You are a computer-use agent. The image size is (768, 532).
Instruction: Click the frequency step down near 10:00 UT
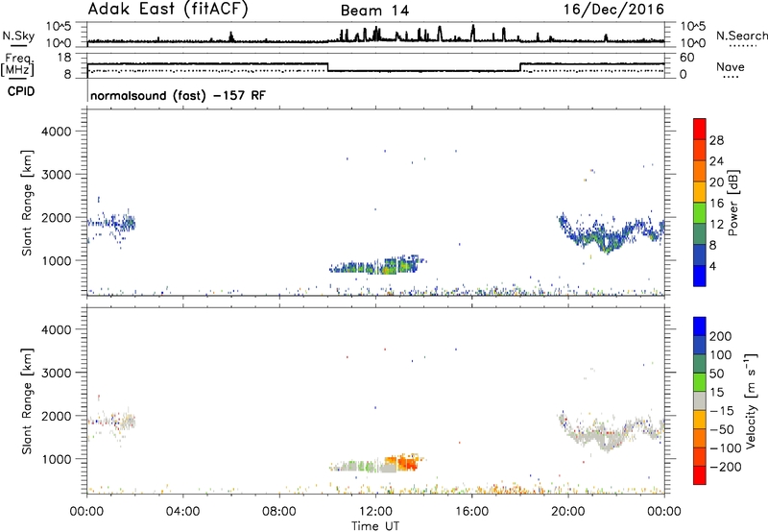327,67
